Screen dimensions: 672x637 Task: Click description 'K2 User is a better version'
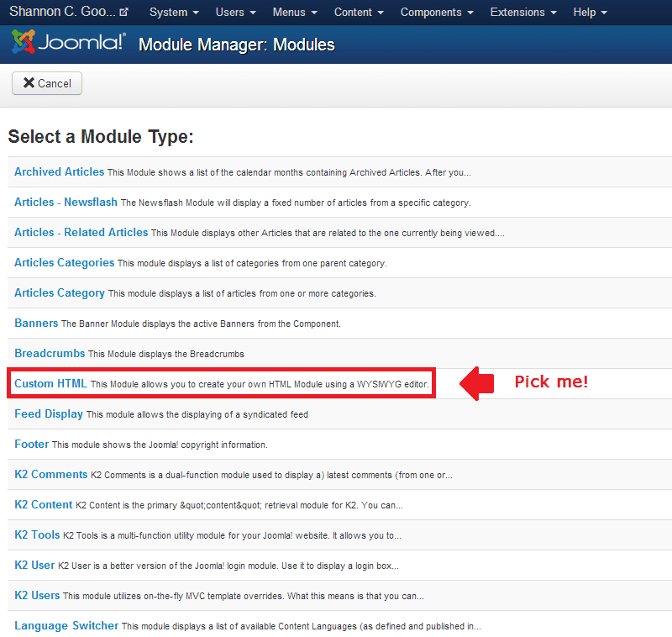pos(228,566)
